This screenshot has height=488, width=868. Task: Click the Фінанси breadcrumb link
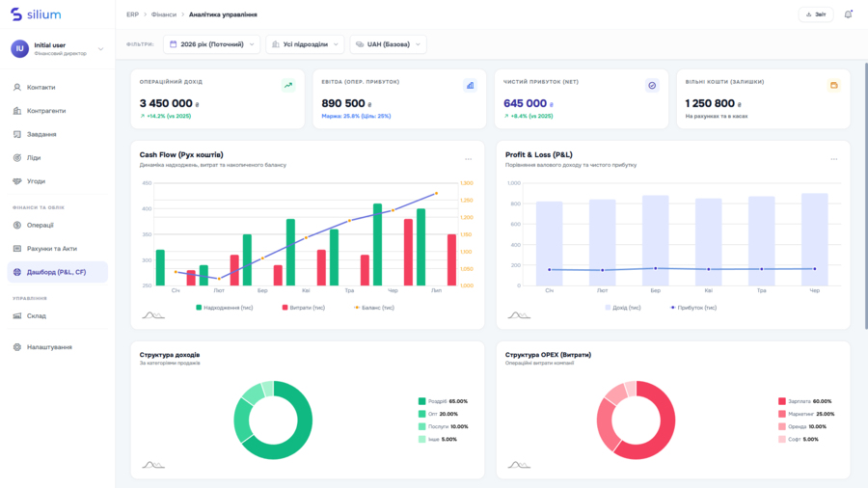[x=164, y=15]
